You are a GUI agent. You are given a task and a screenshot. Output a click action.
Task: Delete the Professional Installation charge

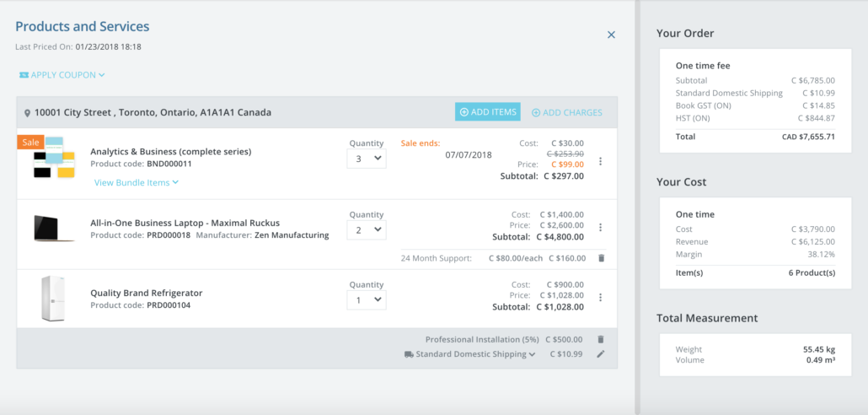coord(601,339)
